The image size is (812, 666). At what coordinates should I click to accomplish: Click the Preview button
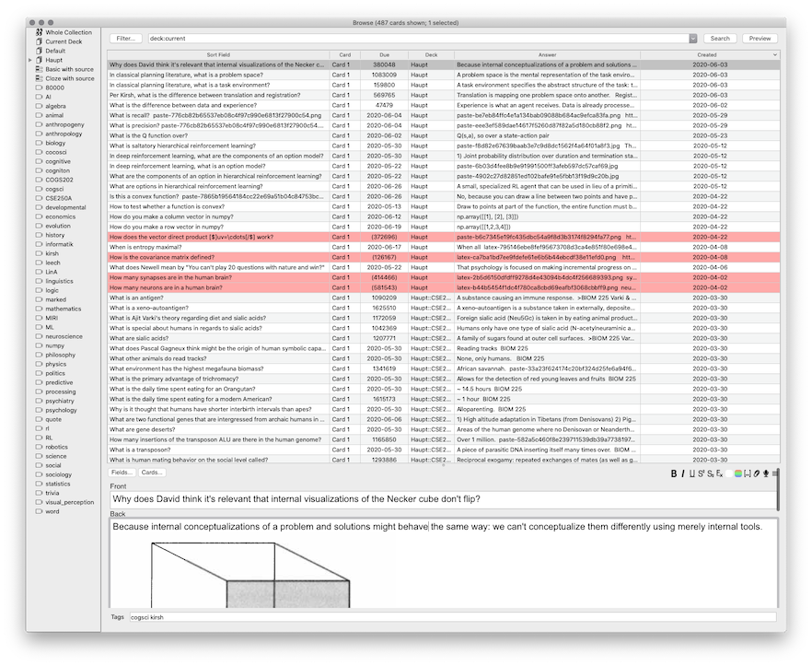tap(760, 39)
